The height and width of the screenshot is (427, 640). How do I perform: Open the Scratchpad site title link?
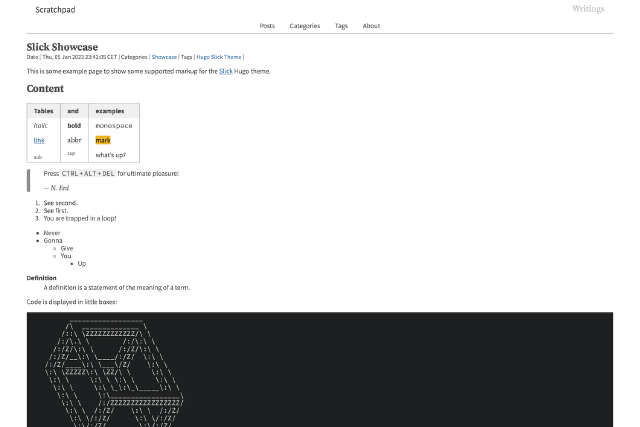pos(55,10)
